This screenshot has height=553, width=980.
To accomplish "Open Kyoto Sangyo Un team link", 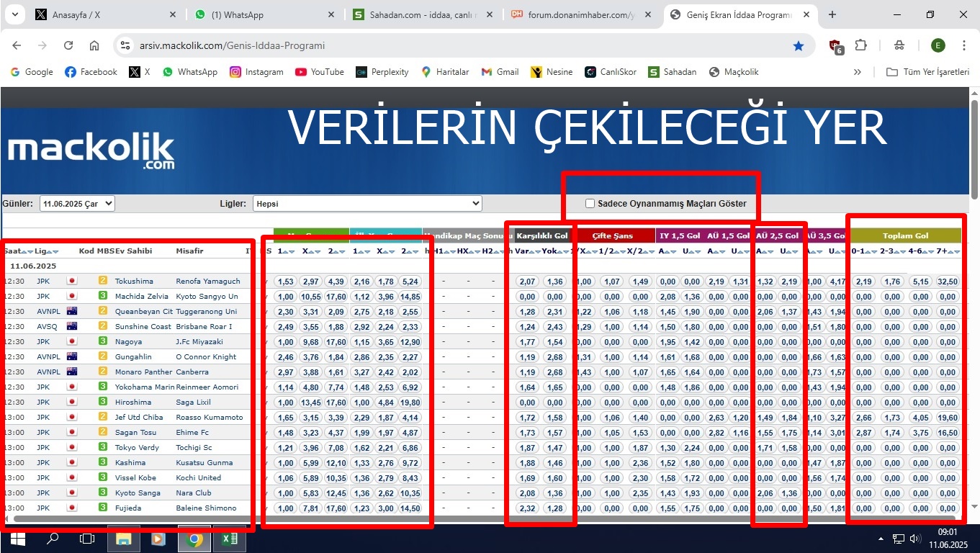I will coord(207,297).
